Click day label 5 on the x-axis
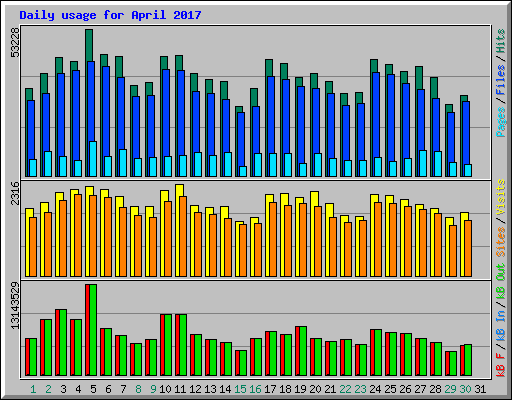The height and width of the screenshot is (400, 512). (x=93, y=389)
